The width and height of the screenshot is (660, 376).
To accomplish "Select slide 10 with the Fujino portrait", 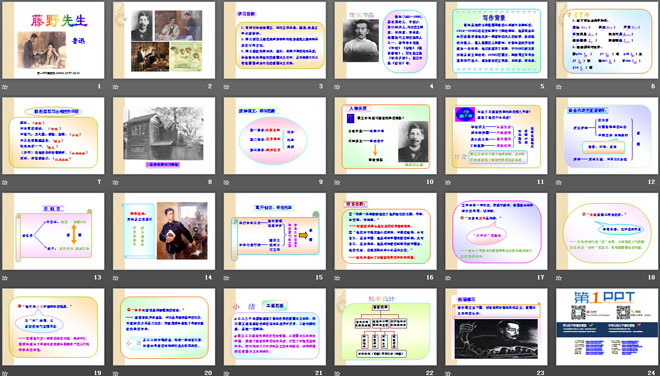I will 385,136.
